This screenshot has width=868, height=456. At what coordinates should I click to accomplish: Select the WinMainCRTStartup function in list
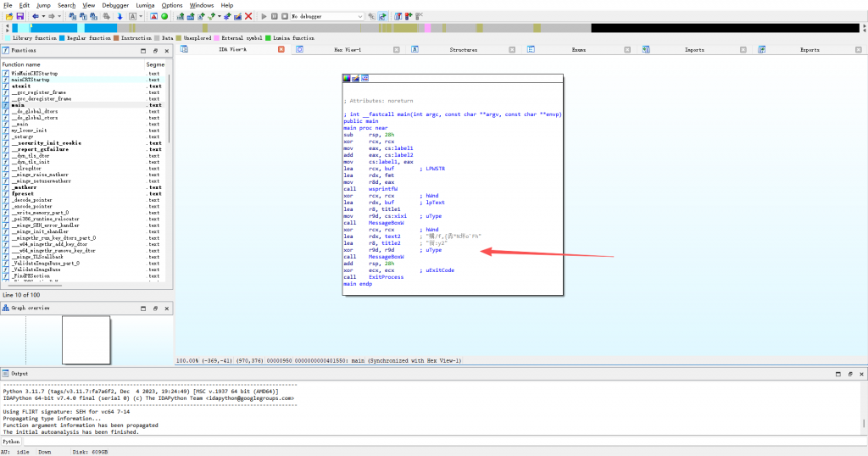[x=35, y=74]
